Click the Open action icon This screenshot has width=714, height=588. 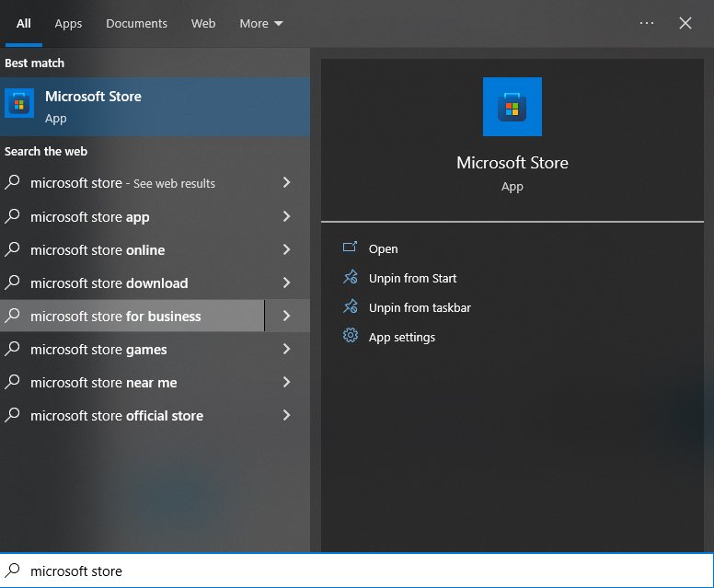350,247
